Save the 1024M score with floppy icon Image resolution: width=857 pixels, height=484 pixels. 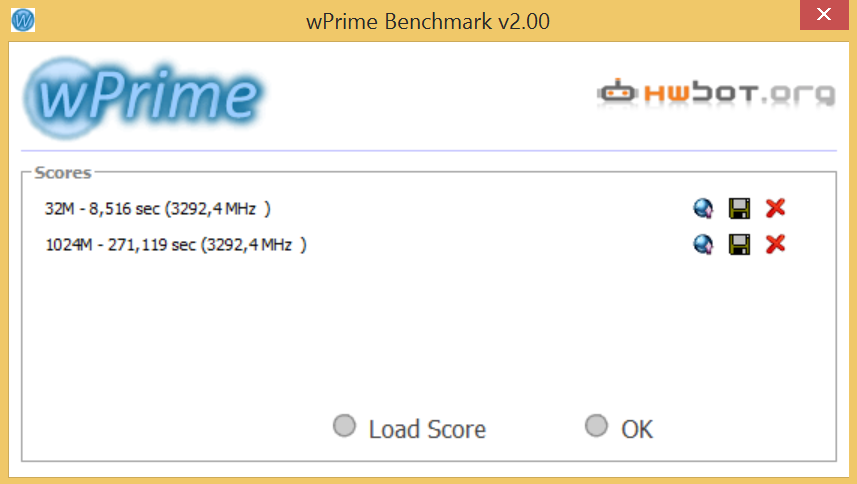pos(739,244)
